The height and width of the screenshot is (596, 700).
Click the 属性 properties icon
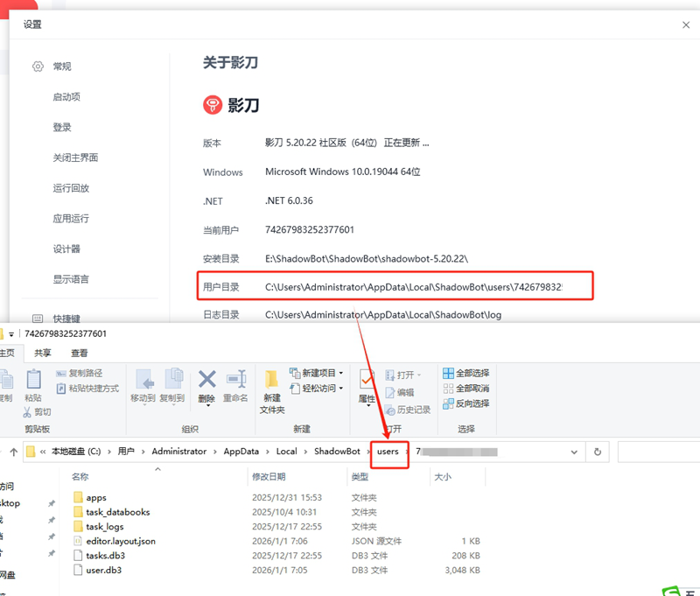point(367,380)
